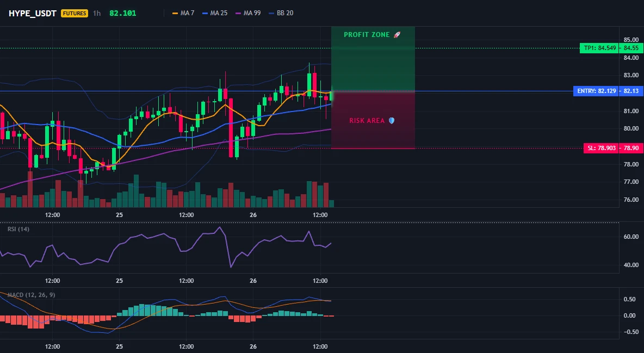644x353 pixels.
Task: Click the rocket icon beside PROFIT ZONE
Action: [x=397, y=35]
